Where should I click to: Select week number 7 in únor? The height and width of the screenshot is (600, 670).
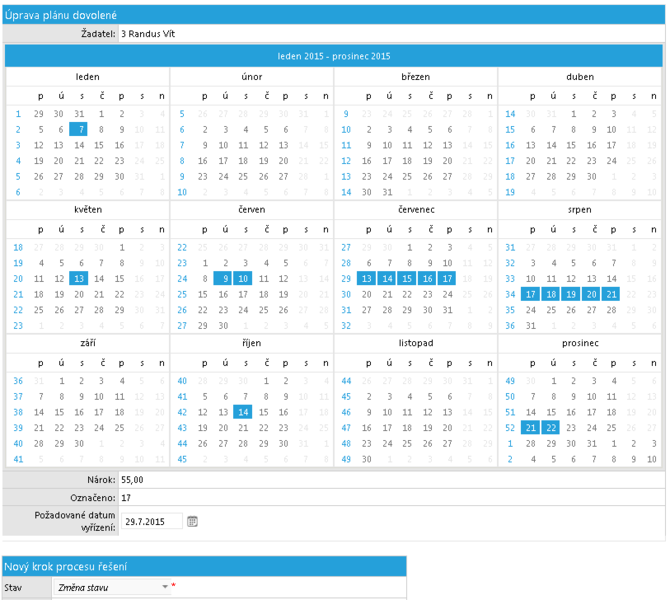point(182,145)
